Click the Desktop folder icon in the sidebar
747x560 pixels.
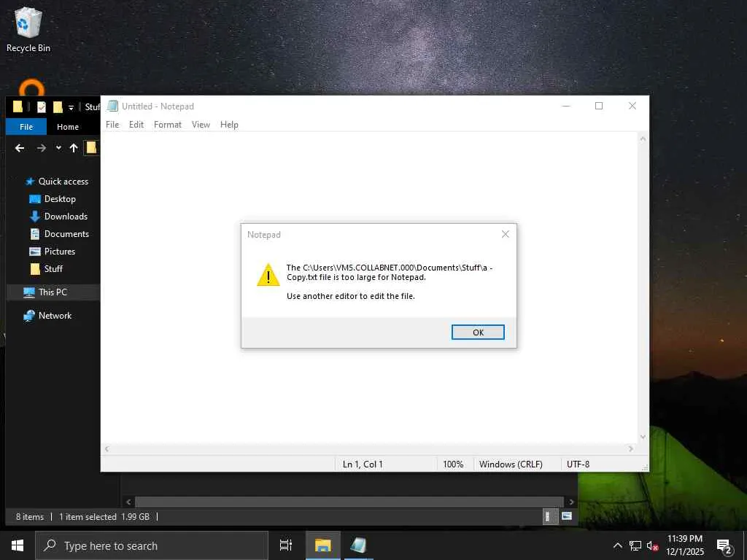point(35,199)
